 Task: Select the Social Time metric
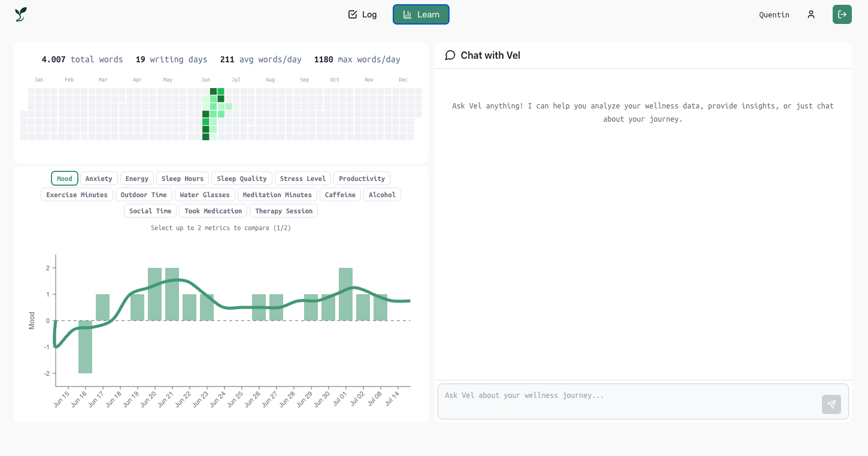tap(150, 211)
